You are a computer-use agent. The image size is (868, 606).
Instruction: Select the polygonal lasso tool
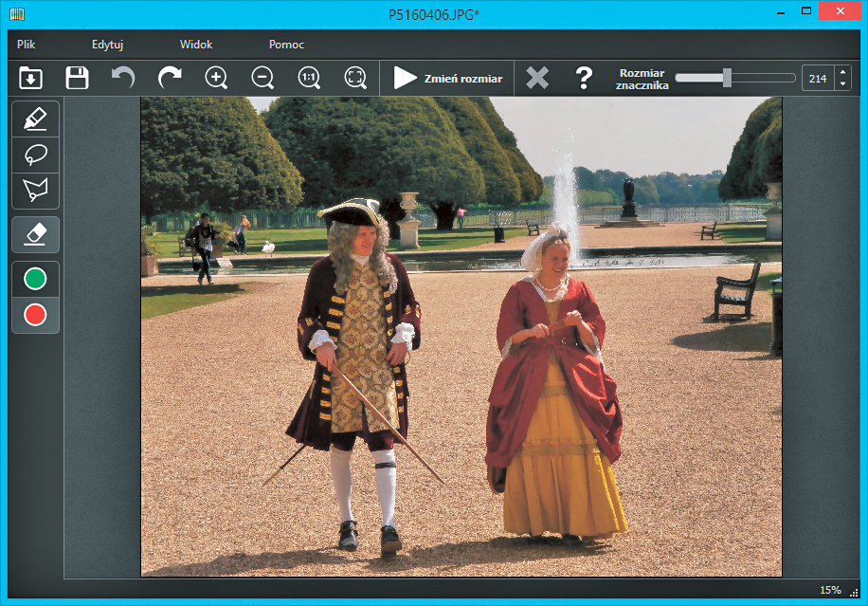[x=35, y=190]
